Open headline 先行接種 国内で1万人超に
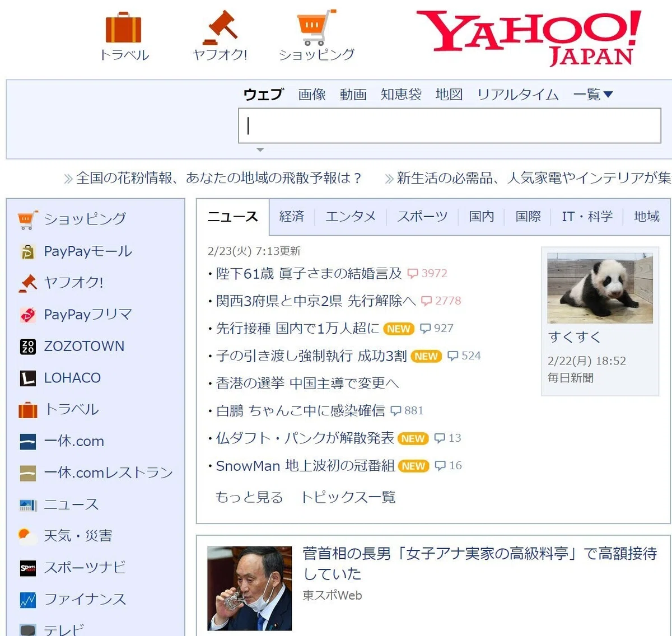The height and width of the screenshot is (636, 672). coord(298,329)
